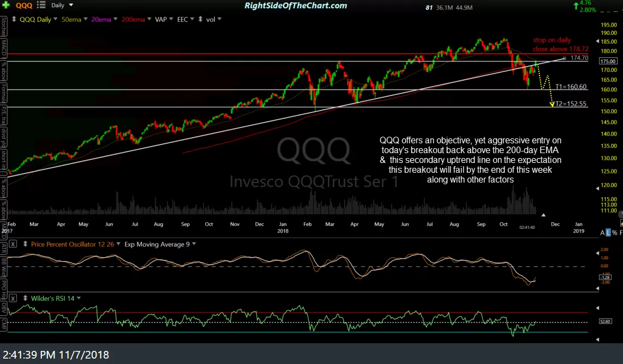
Task: Open the BB Wid side tab
Action: click(4, 267)
